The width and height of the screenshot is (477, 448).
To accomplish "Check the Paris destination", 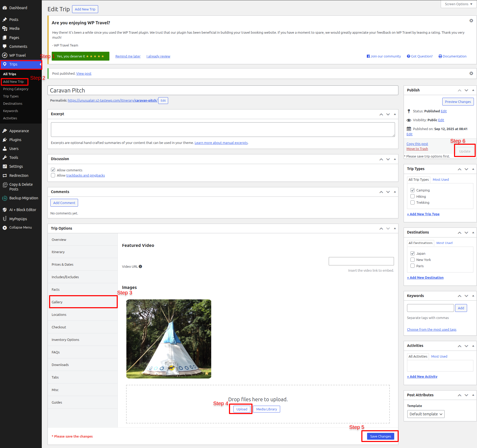I will click(413, 266).
